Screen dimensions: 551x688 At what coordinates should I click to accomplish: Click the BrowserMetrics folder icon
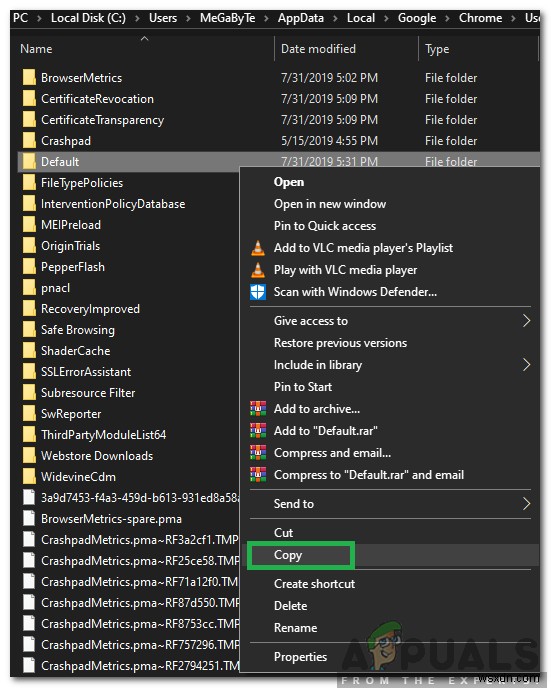click(29, 77)
